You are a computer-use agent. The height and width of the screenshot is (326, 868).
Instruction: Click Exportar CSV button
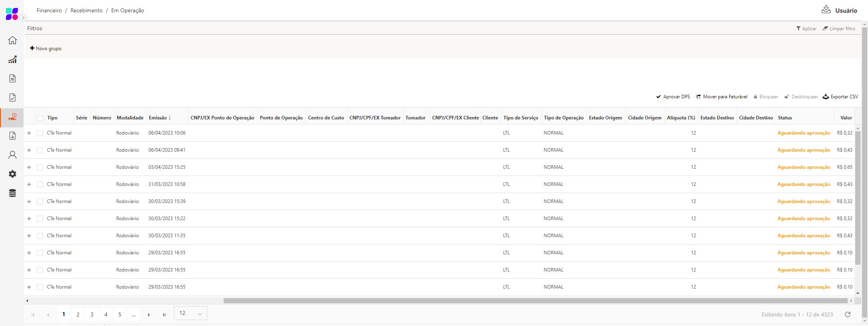coord(840,97)
